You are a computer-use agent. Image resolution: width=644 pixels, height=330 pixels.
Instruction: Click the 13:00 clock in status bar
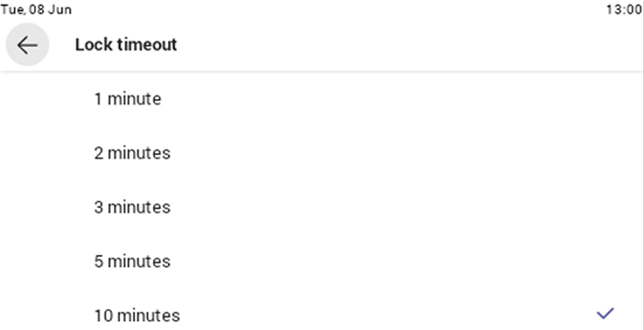pos(625,9)
